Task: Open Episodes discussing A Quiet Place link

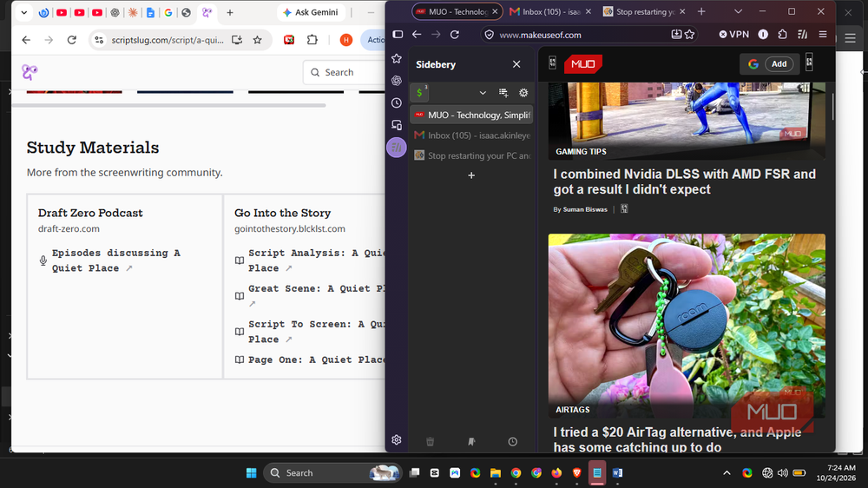Action: pyautogui.click(x=116, y=260)
